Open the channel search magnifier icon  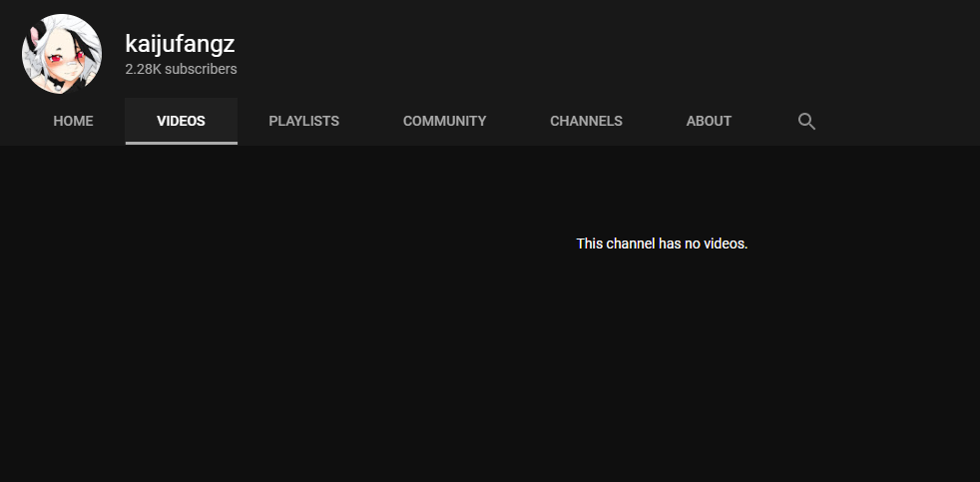806,122
